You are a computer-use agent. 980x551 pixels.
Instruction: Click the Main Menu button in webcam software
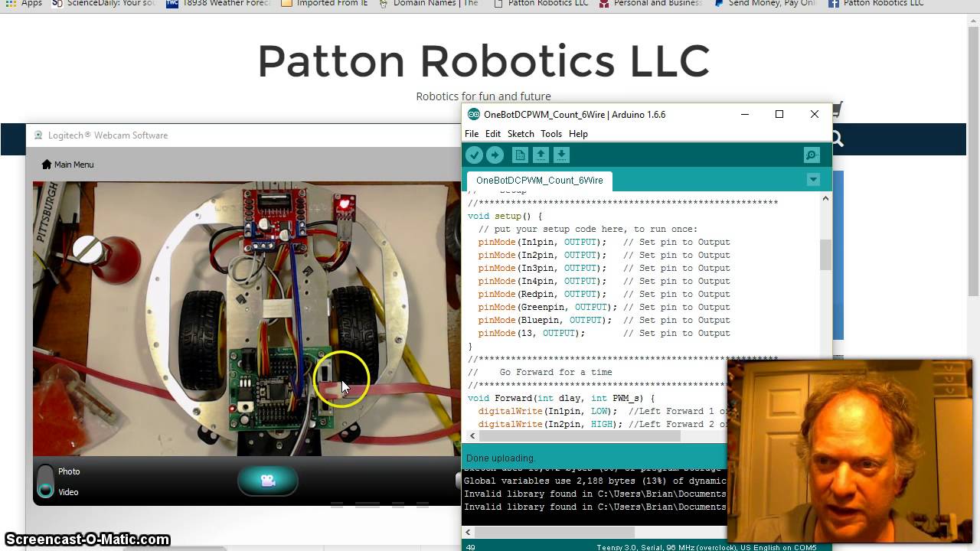pyautogui.click(x=67, y=165)
